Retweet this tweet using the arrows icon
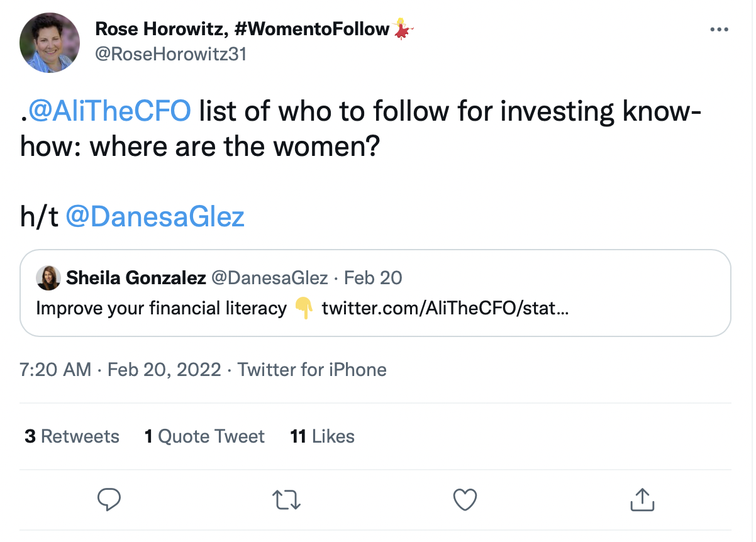This screenshot has width=756, height=542. click(287, 500)
